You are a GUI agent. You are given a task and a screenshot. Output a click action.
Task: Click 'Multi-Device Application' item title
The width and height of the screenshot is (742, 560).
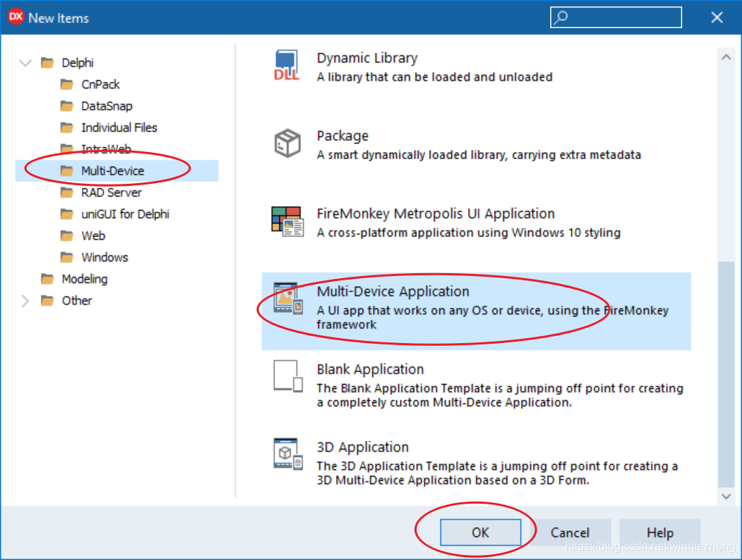(393, 291)
